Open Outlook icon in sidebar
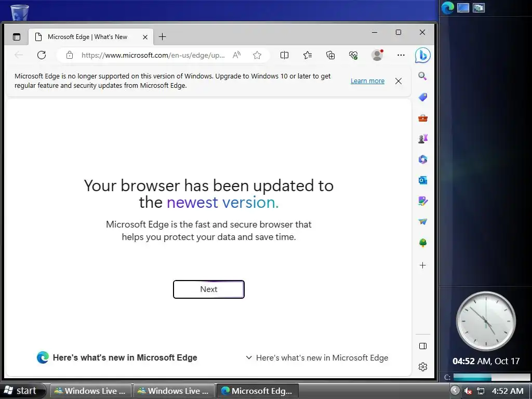The width and height of the screenshot is (532, 399). 423,180
